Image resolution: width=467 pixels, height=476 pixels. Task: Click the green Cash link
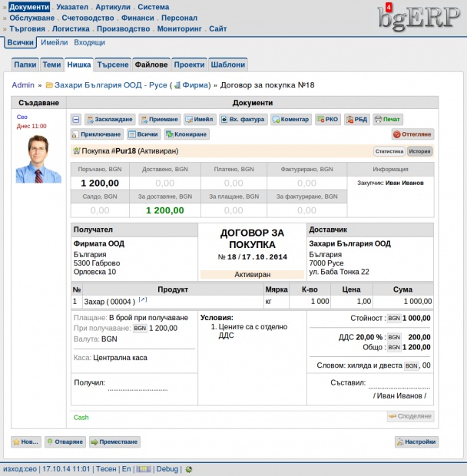click(x=81, y=418)
